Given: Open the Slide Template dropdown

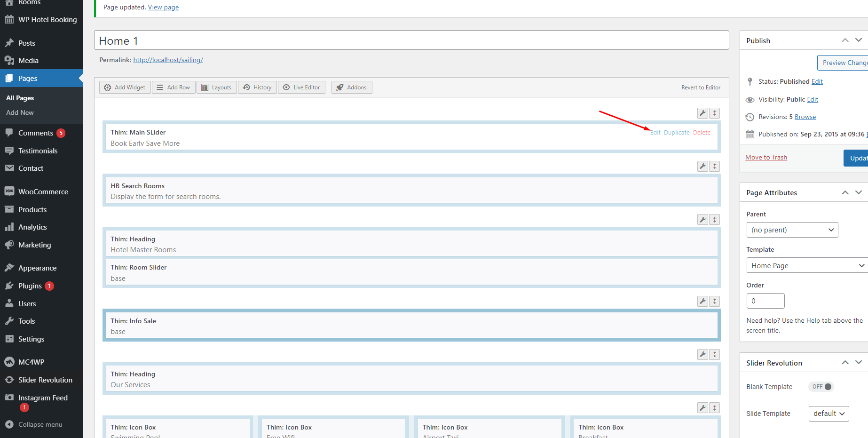Looking at the screenshot, I should (829, 414).
